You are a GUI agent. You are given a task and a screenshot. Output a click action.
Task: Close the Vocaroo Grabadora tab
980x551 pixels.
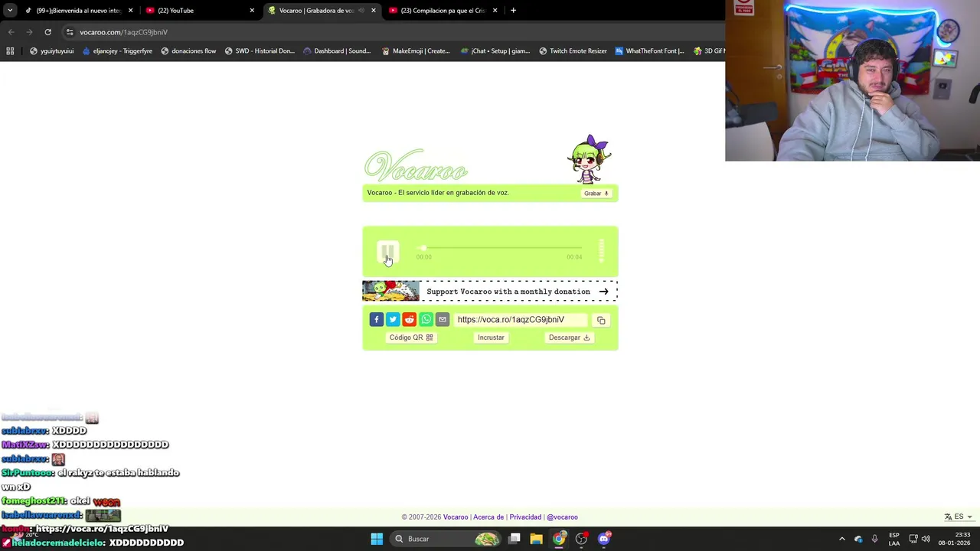coord(374,11)
